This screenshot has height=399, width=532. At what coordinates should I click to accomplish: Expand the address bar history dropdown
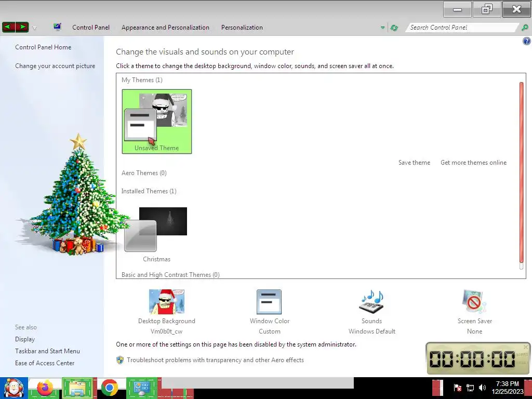click(x=382, y=28)
